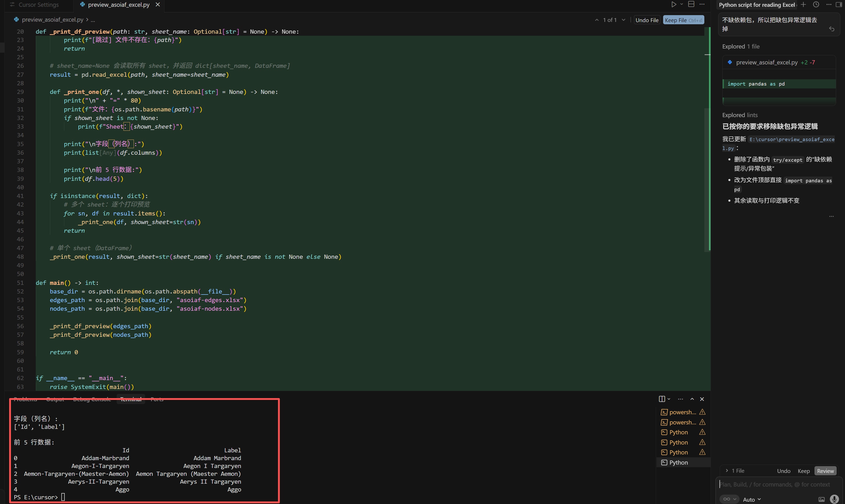Click preview_asoiaf_excel.py breadcrumb
The width and height of the screenshot is (845, 504).
click(x=52, y=20)
